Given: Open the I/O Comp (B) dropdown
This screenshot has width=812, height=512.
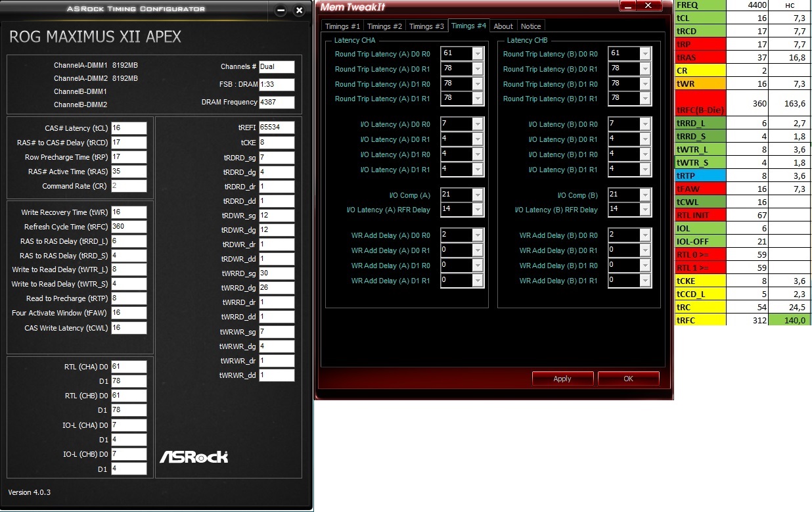Looking at the screenshot, I should tap(644, 195).
